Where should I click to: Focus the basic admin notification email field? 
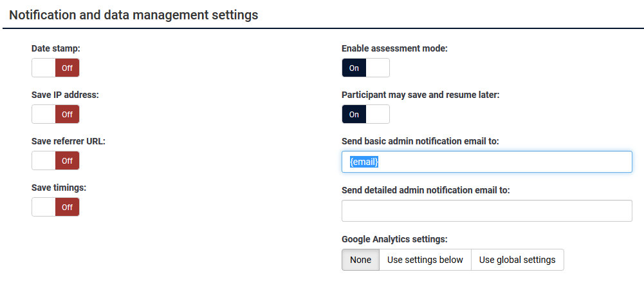click(486, 162)
